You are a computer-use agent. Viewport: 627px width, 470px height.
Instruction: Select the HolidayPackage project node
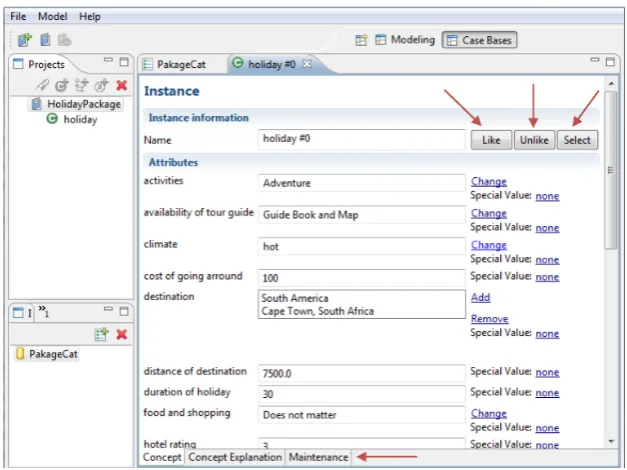(76, 104)
